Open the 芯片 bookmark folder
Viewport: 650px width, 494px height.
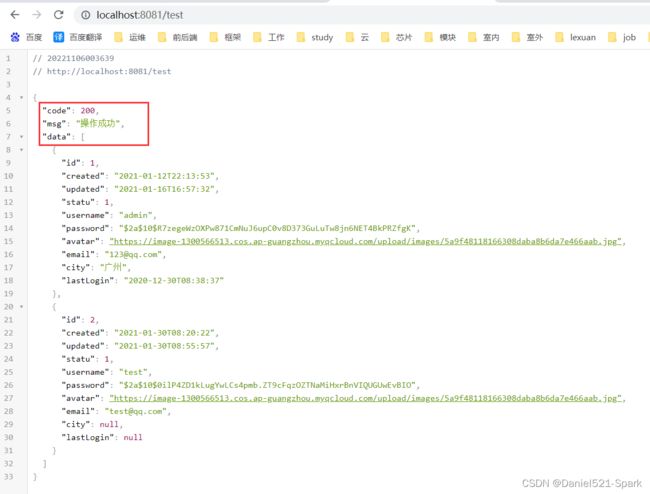[x=396, y=37]
